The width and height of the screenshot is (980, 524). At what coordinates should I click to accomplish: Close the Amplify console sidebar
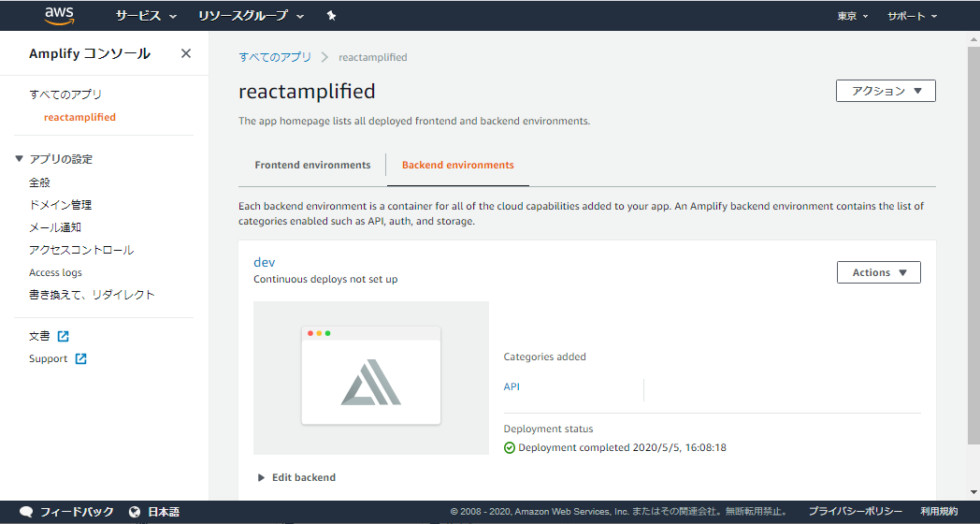[186, 53]
